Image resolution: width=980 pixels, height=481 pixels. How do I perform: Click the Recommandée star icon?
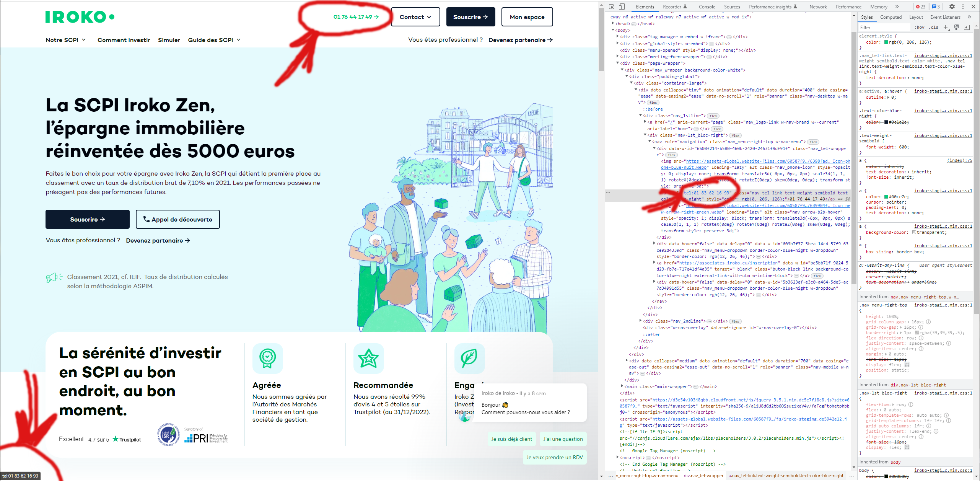368,358
